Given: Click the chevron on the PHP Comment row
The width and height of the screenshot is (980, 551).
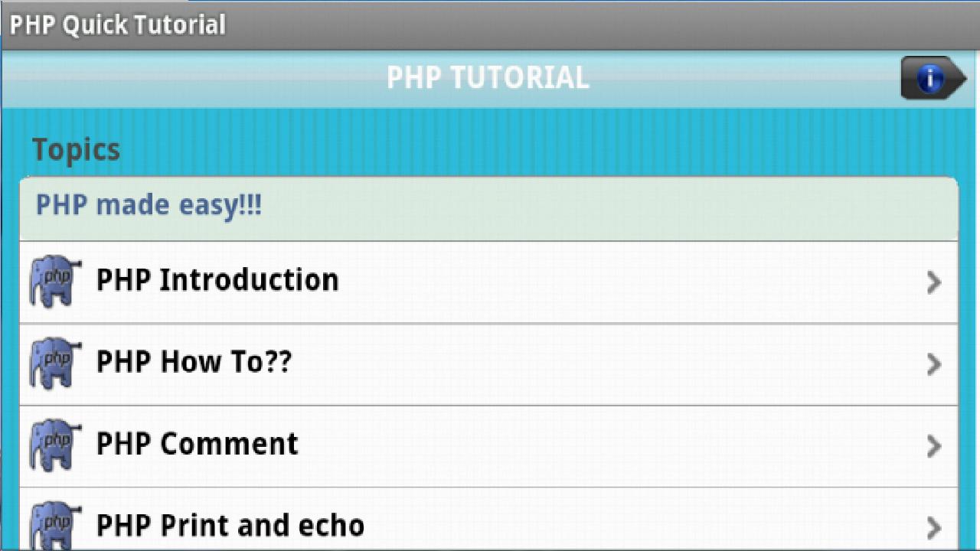Looking at the screenshot, I should coord(933,446).
